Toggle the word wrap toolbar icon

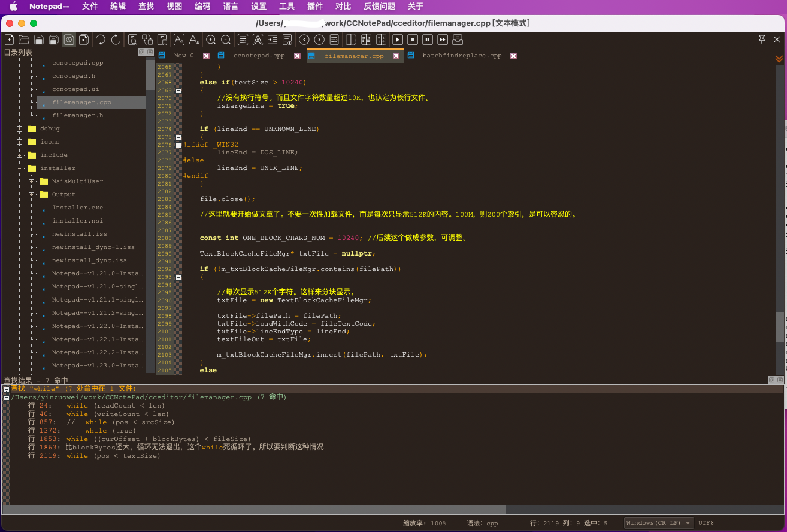coord(243,39)
